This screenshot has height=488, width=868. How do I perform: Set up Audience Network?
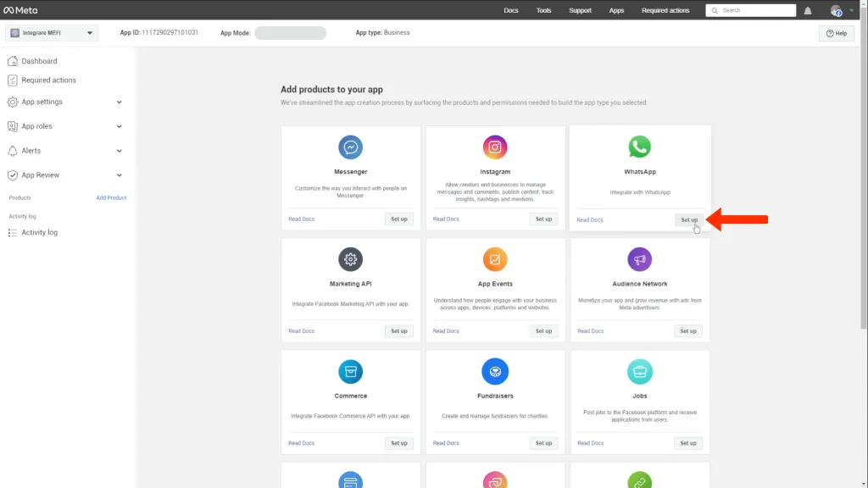pos(688,331)
